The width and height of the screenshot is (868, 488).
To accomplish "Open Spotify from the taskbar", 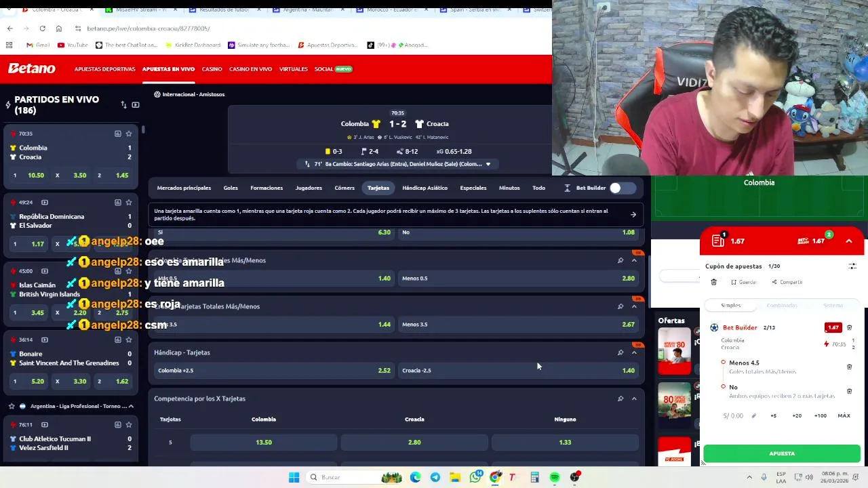I will [555, 477].
